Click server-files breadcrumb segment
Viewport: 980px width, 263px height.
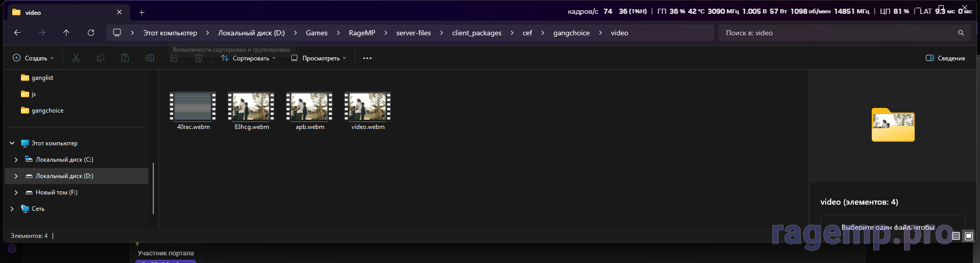coord(413,33)
